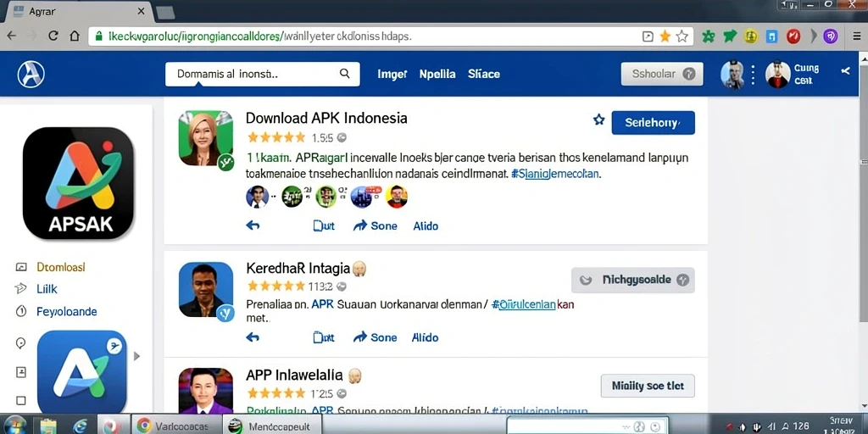Open the Windows Start button
This screenshot has height=434, width=868.
point(15,425)
